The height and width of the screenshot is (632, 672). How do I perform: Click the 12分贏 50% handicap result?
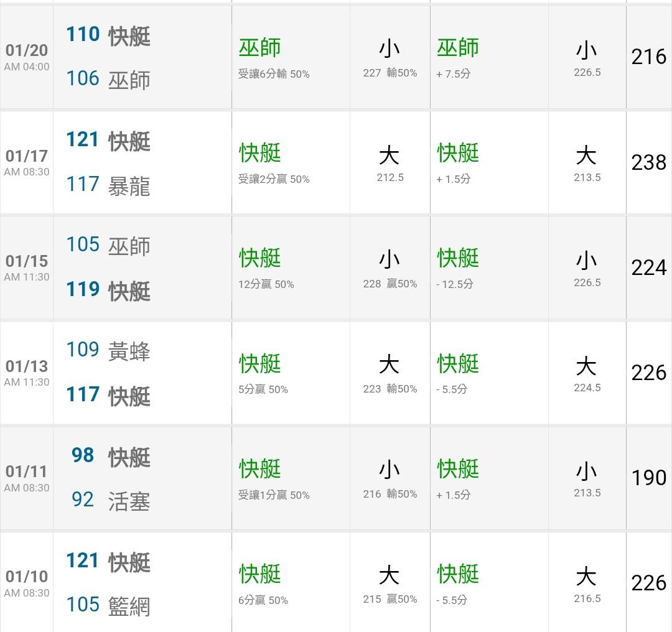(266, 284)
